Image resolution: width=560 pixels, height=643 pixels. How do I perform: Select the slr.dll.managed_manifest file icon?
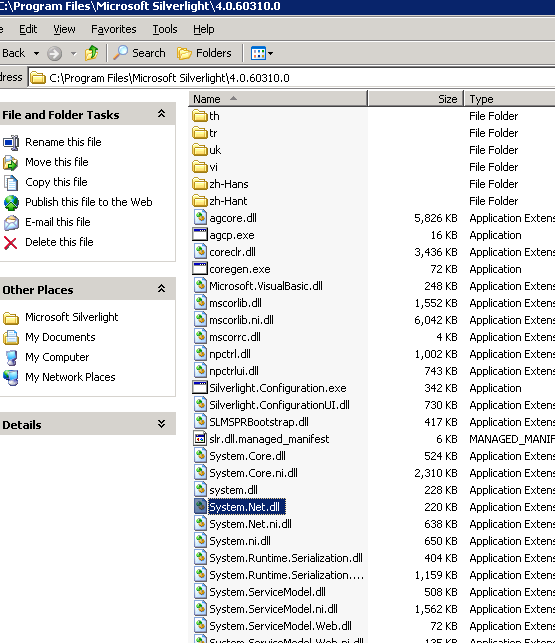(200, 438)
